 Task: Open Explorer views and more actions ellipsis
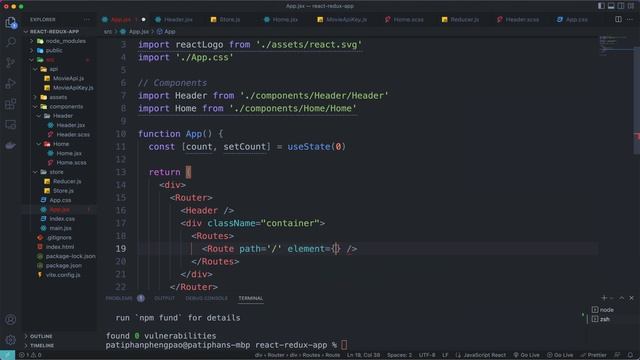pyautogui.click(x=87, y=19)
